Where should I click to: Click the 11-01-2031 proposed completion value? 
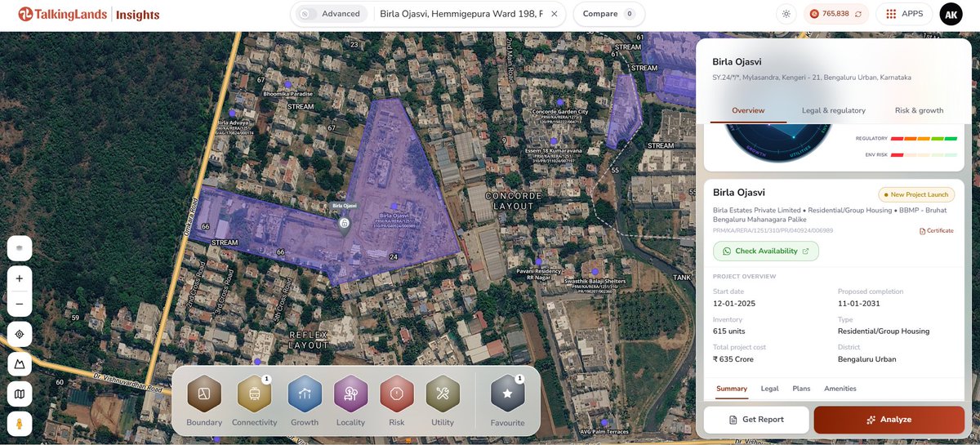click(858, 304)
